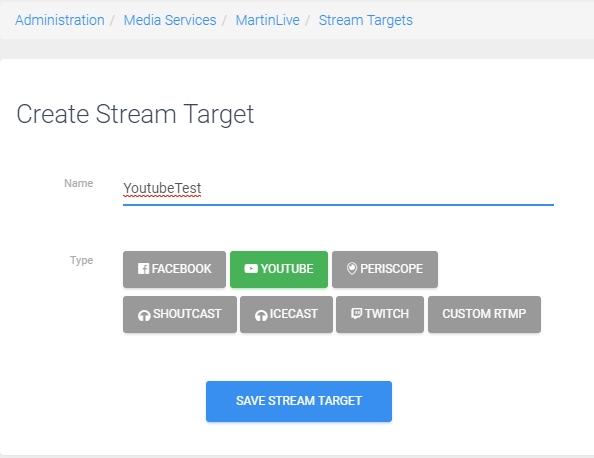Pick the ICECAST type option
The image size is (594, 458).
point(286,314)
